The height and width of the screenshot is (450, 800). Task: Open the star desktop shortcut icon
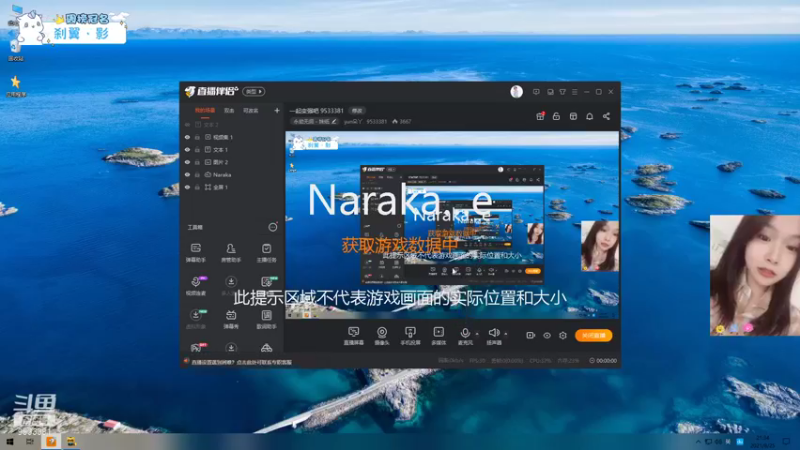tap(15, 86)
